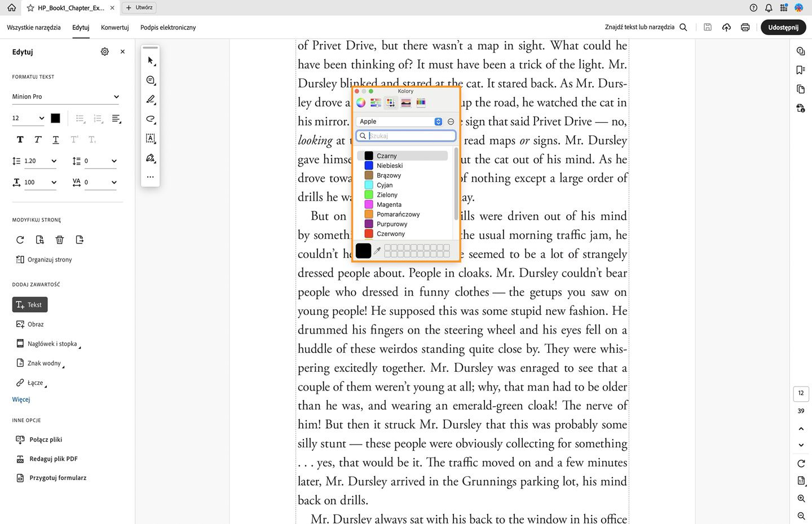
Task: Go to the home icon at top left
Action: pyautogui.click(x=11, y=8)
